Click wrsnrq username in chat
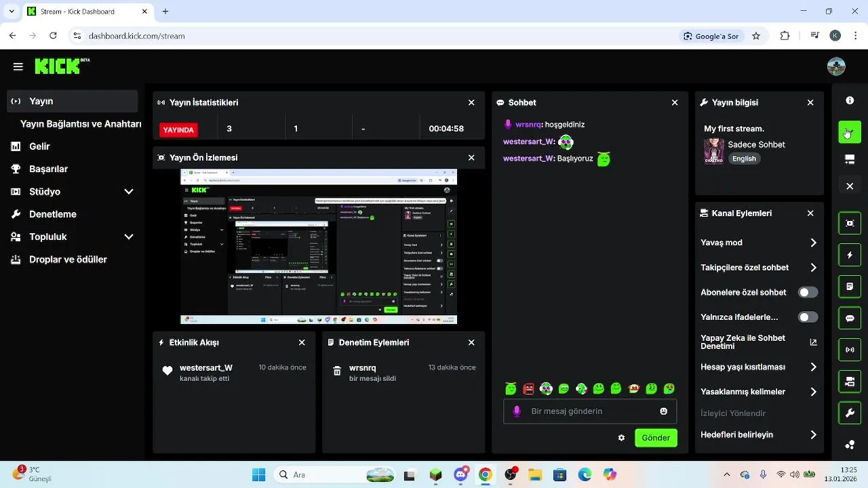868x488 pixels. pos(528,125)
